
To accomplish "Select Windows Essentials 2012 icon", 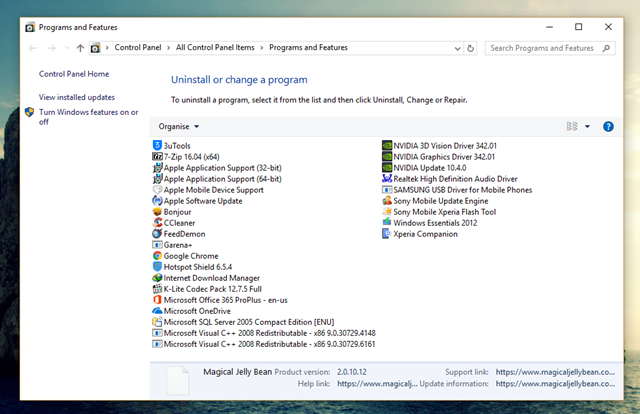I will 387,222.
